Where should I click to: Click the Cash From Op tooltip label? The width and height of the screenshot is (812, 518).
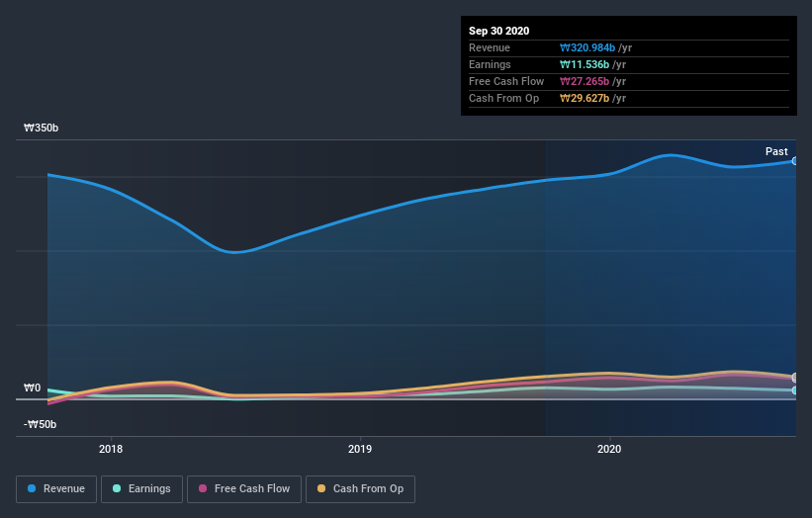(503, 98)
